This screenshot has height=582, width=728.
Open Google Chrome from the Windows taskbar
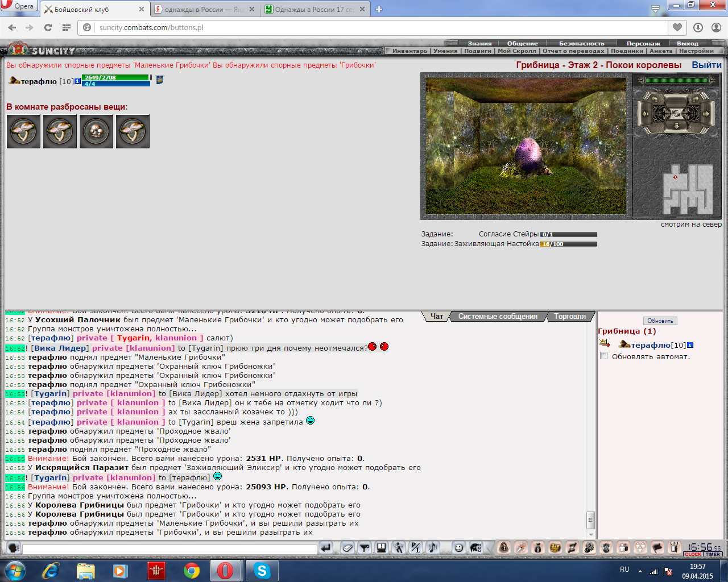click(192, 571)
